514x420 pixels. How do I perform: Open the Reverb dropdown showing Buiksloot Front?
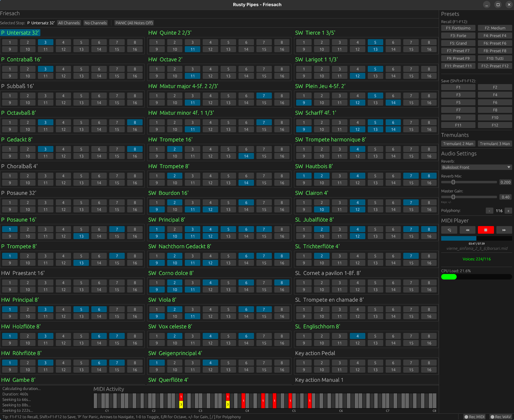[476, 168]
